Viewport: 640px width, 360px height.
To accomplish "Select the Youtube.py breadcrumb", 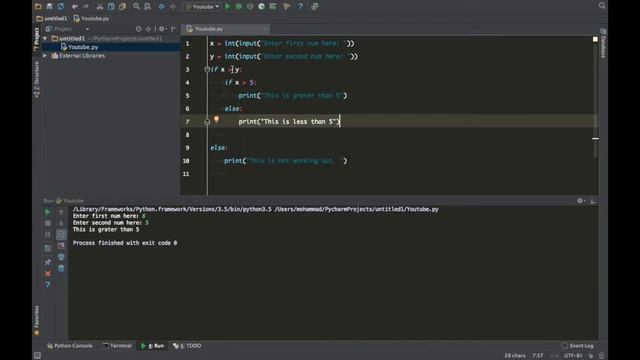I will tap(91, 18).
